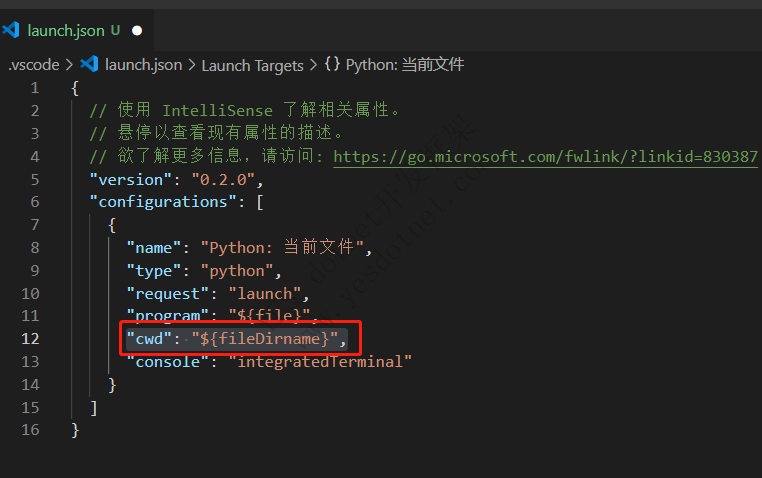762x478 pixels.
Task: Click line number 13 in gutter
Action: (x=30, y=361)
